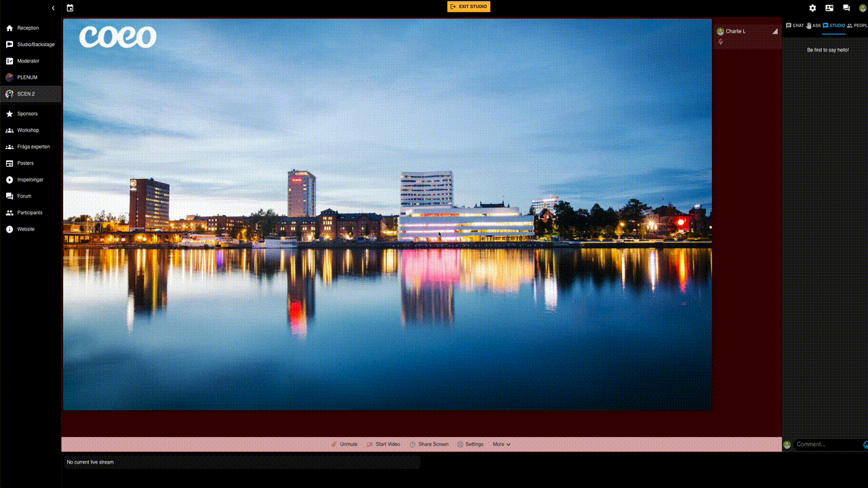Open the emoji picker beside Comment
The width and height of the screenshot is (868, 488).
866,445
